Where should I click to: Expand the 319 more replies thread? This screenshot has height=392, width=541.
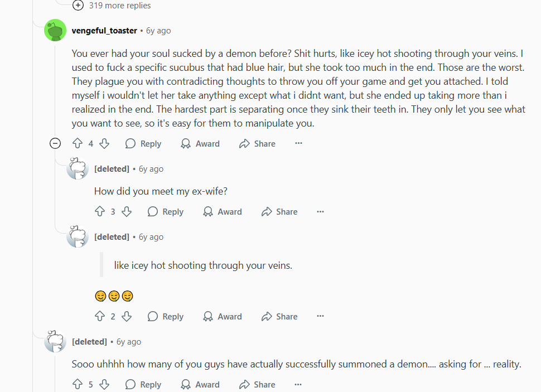tap(78, 6)
